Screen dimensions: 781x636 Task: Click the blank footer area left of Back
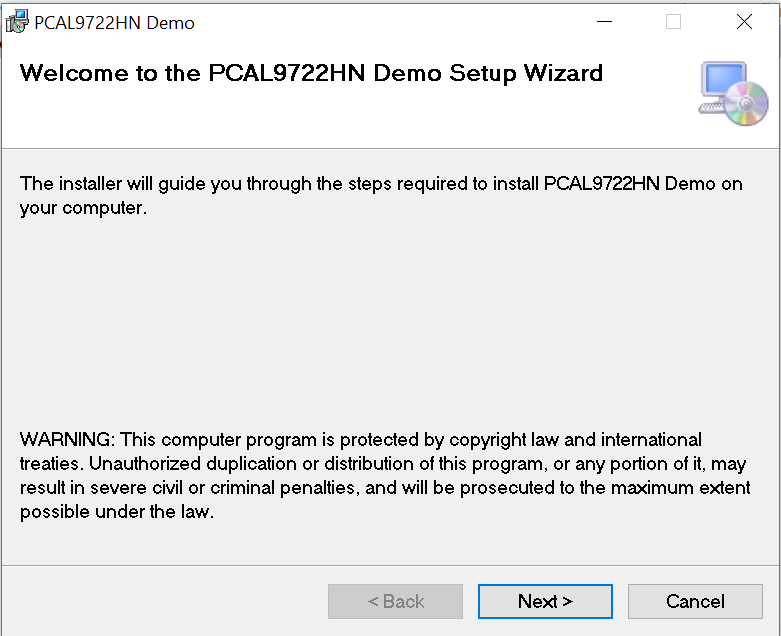click(x=160, y=601)
